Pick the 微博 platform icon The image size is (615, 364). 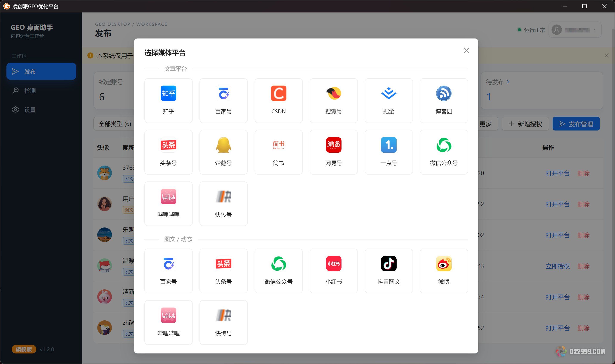(444, 264)
